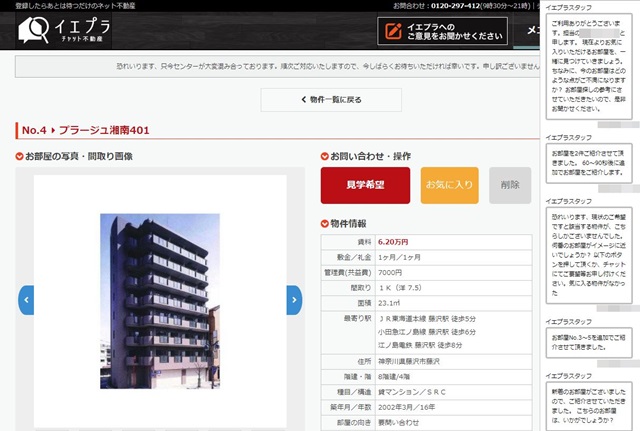Click the chevron icon beside お部屋の写真・間取り画像

(20, 157)
